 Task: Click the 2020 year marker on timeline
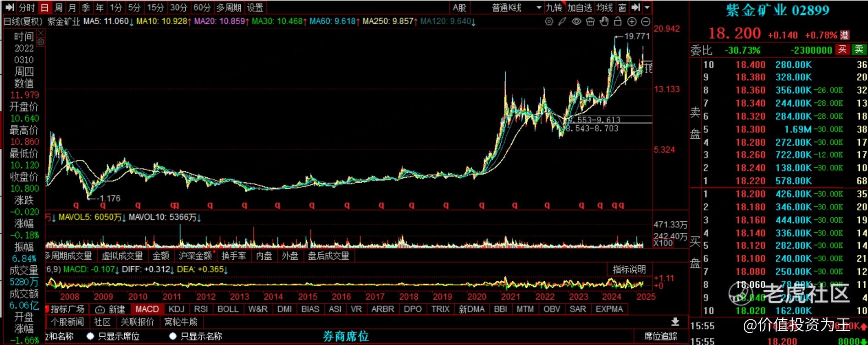point(476,296)
